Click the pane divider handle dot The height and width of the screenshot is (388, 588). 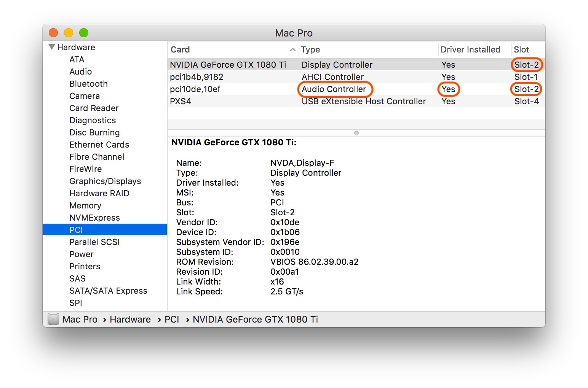pos(356,133)
